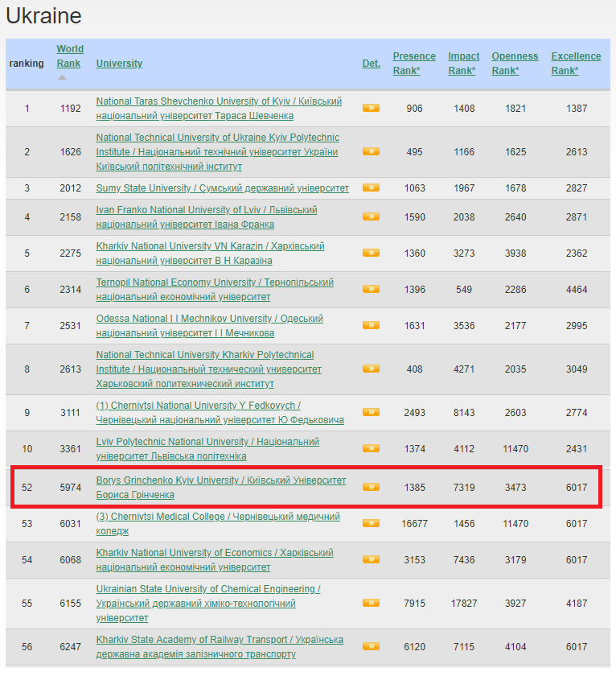Image resolution: width=616 pixels, height=676 pixels.
Task: Click the Det. column header
Action: pos(371,64)
